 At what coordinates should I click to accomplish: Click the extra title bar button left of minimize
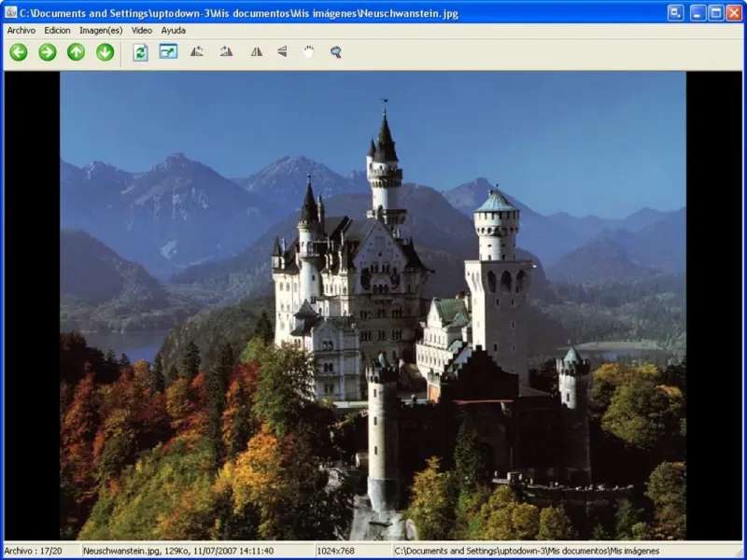point(675,12)
